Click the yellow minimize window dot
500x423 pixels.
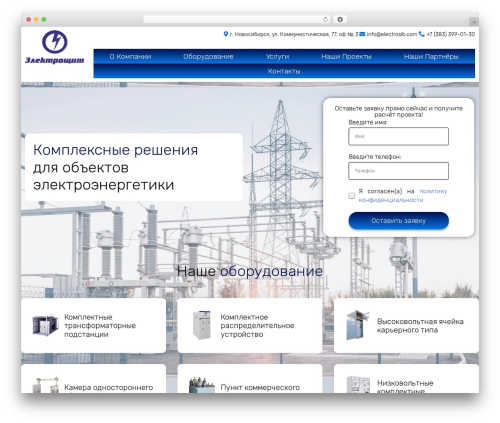pos(36,20)
